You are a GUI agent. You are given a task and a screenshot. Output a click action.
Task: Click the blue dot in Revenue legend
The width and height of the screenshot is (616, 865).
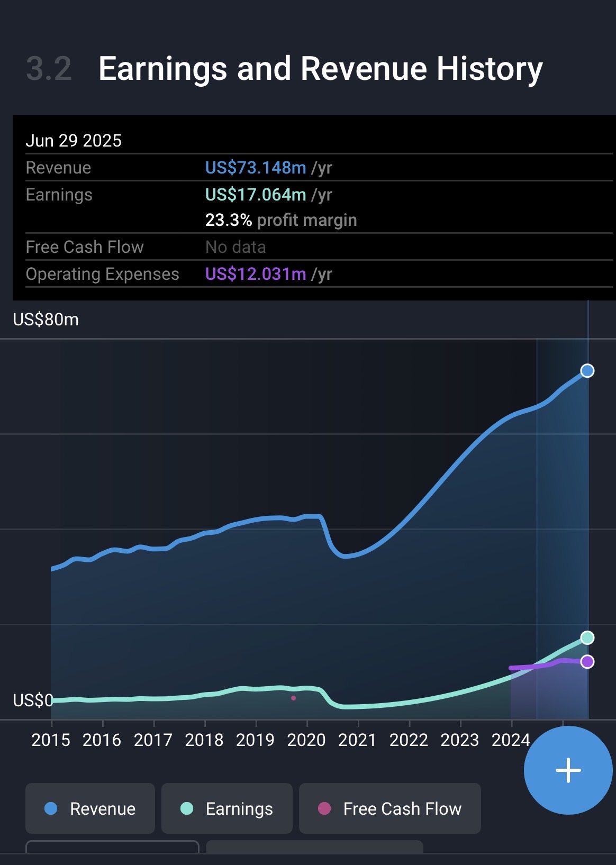pyautogui.click(x=51, y=808)
